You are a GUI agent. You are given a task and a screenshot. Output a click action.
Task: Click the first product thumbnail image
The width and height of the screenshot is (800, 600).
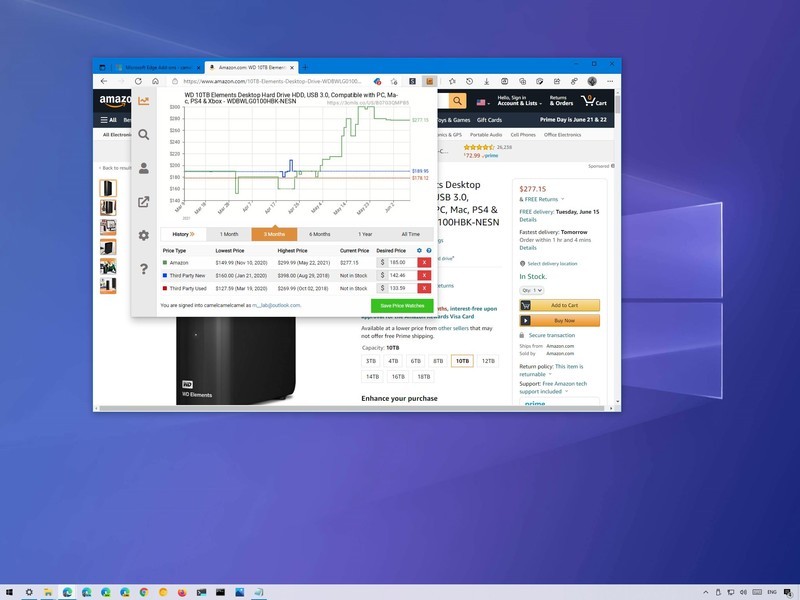108,188
